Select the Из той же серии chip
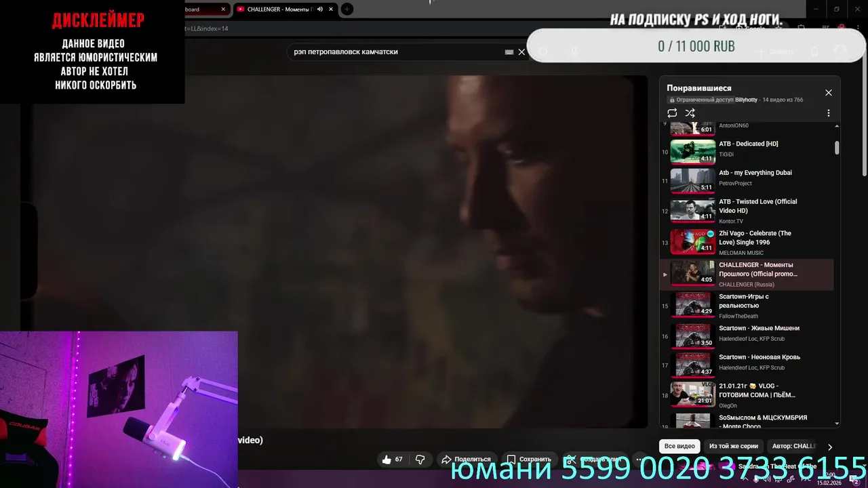Screen dimensions: 868x488 [733, 447]
